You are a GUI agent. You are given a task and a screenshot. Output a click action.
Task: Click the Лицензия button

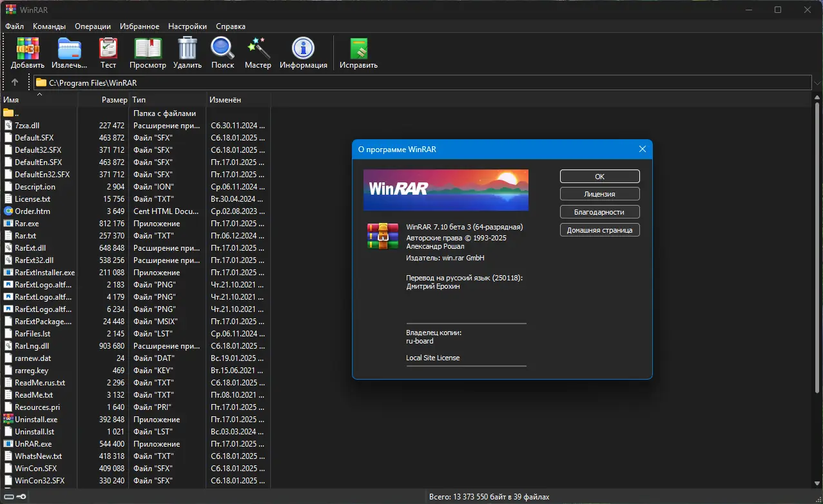pyautogui.click(x=599, y=194)
